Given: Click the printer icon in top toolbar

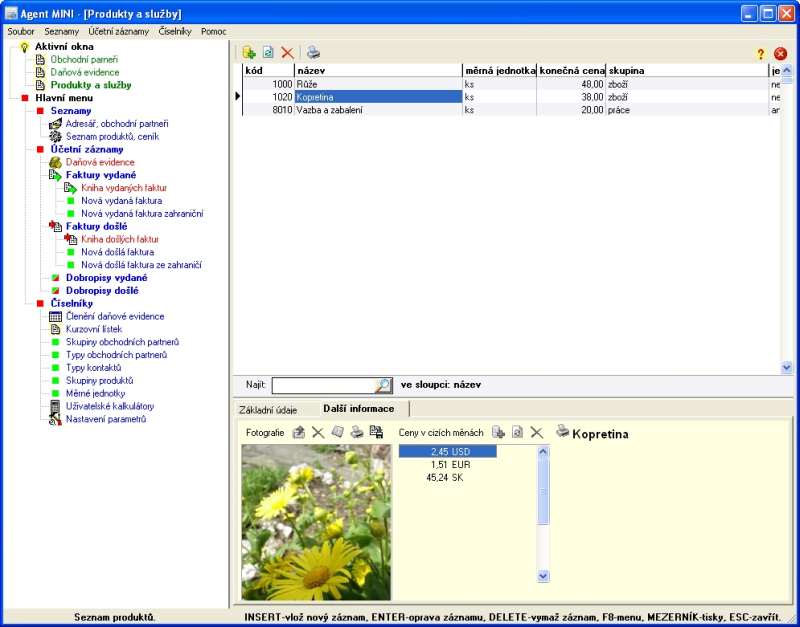Looking at the screenshot, I should pos(313,52).
